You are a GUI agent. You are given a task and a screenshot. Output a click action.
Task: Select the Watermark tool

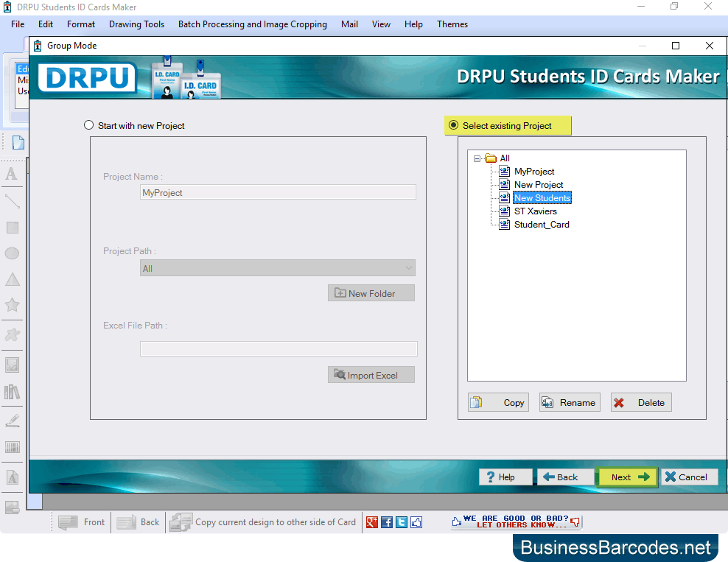click(12, 477)
